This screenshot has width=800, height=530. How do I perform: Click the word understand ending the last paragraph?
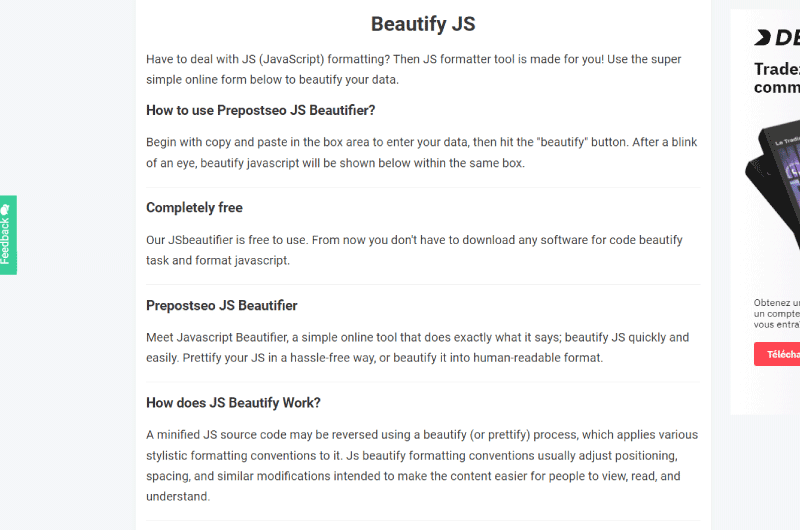[x=178, y=496]
